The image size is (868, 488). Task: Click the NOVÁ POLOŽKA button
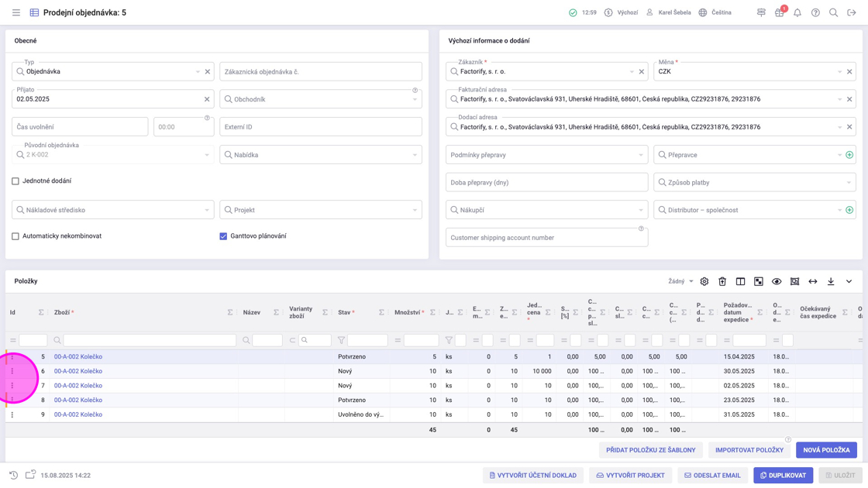click(x=826, y=450)
